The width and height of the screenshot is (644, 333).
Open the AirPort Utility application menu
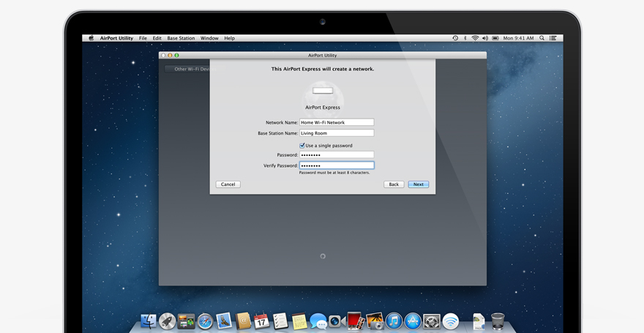click(x=116, y=38)
